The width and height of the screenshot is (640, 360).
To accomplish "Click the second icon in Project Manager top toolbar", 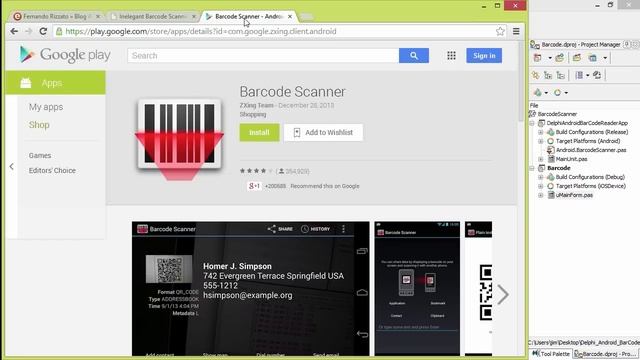I will pos(560,58).
